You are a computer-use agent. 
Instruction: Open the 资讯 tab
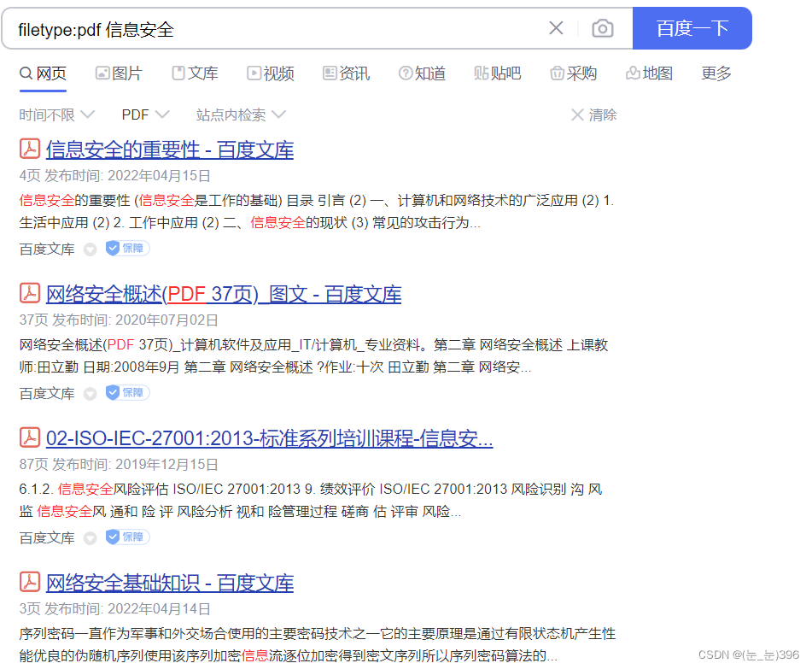pyautogui.click(x=346, y=73)
